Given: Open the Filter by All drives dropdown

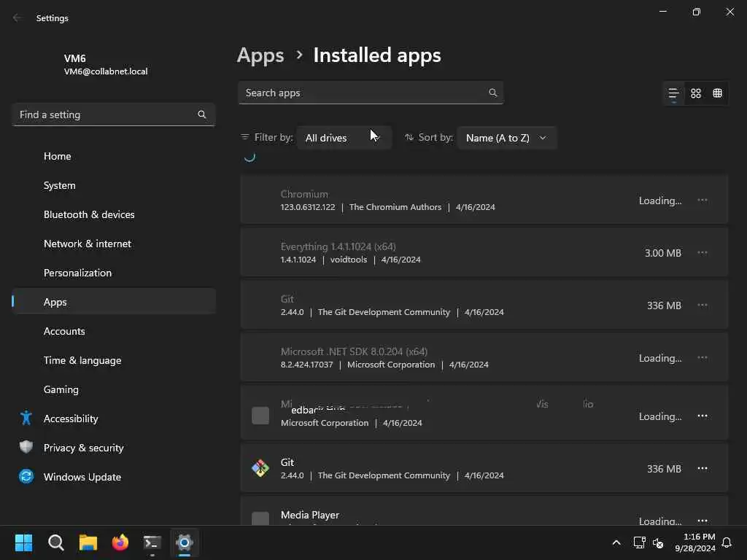Looking at the screenshot, I should (x=344, y=138).
